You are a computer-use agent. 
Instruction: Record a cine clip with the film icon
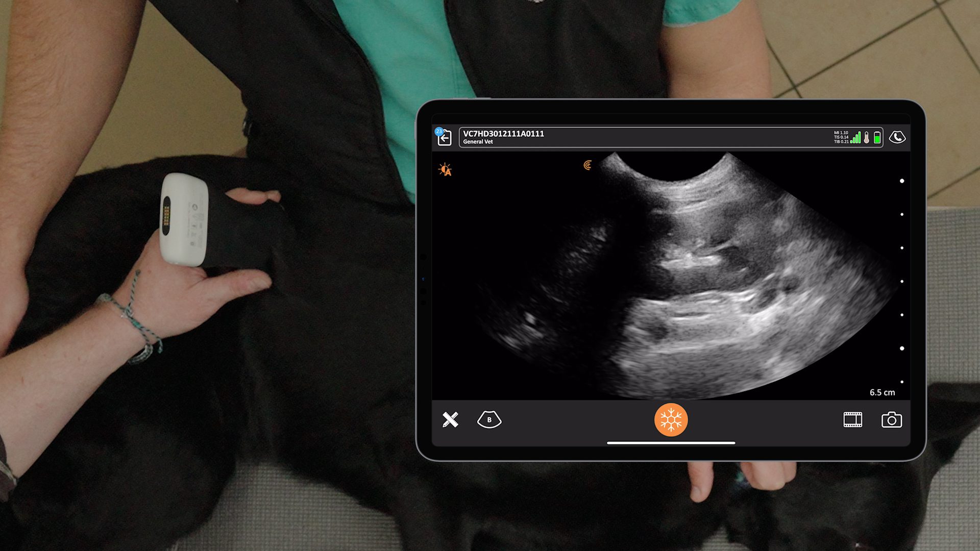click(852, 420)
